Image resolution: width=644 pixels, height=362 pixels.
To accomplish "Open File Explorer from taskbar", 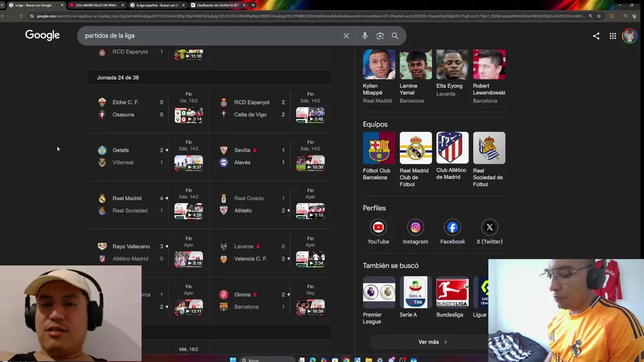I will [x=368, y=360].
